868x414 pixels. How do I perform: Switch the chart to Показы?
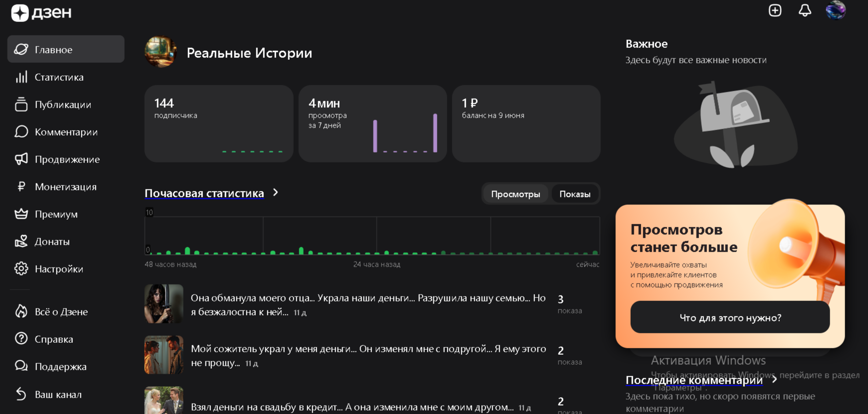coord(574,194)
